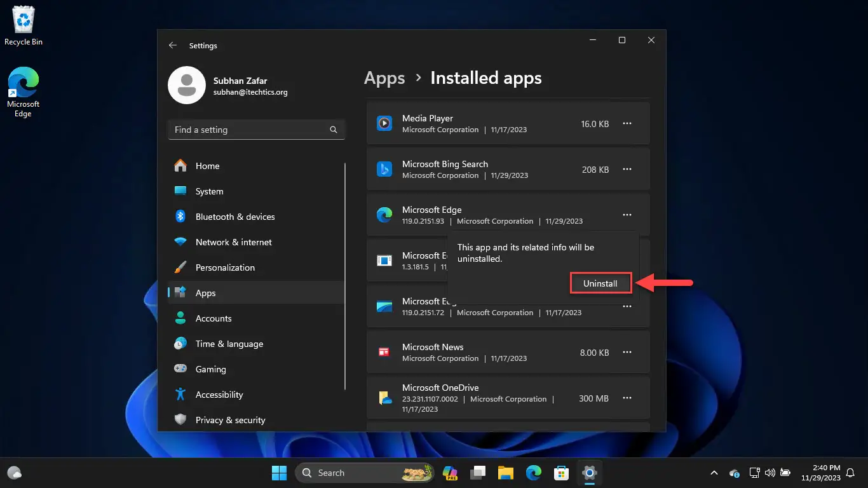This screenshot has width=868, height=488.
Task: Open the System settings page
Action: [256, 191]
